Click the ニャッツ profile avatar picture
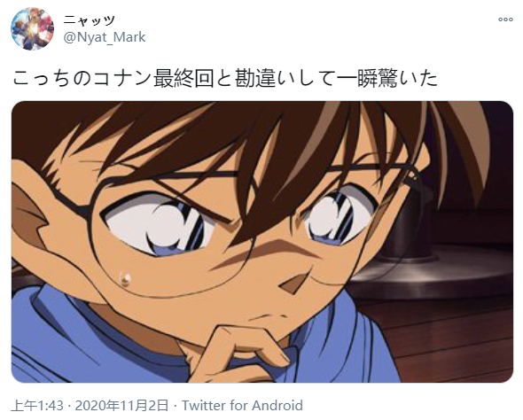 coord(32,28)
